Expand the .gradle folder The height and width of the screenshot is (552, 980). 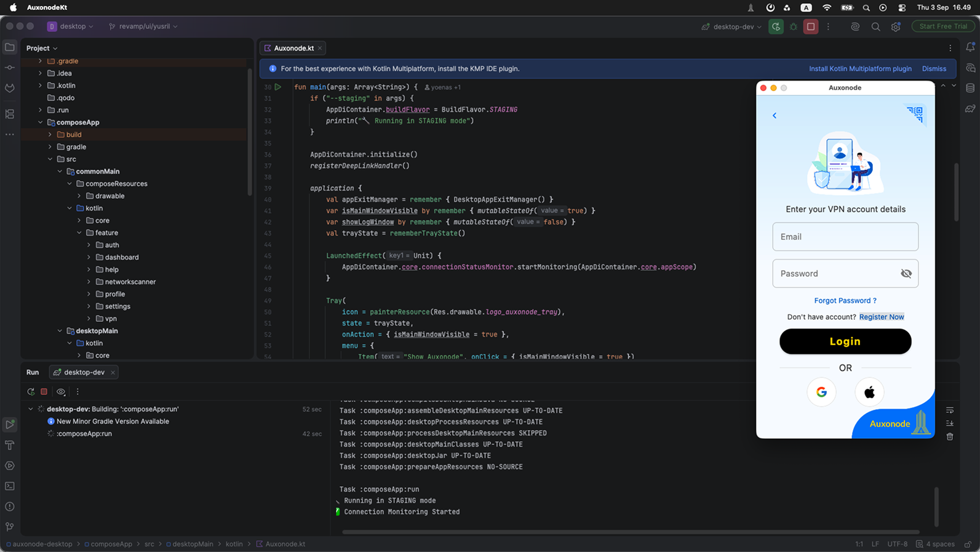[41, 61]
